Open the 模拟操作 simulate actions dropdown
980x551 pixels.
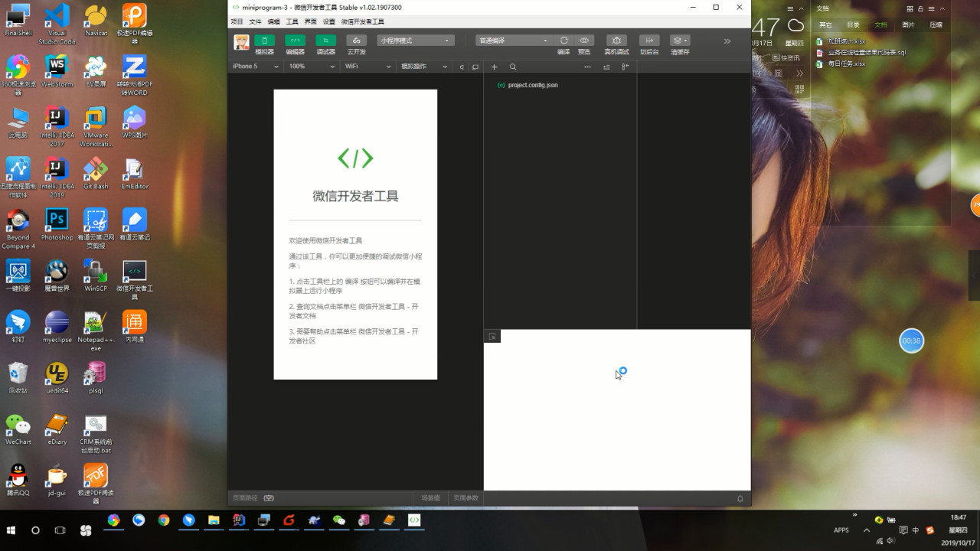[x=423, y=67]
